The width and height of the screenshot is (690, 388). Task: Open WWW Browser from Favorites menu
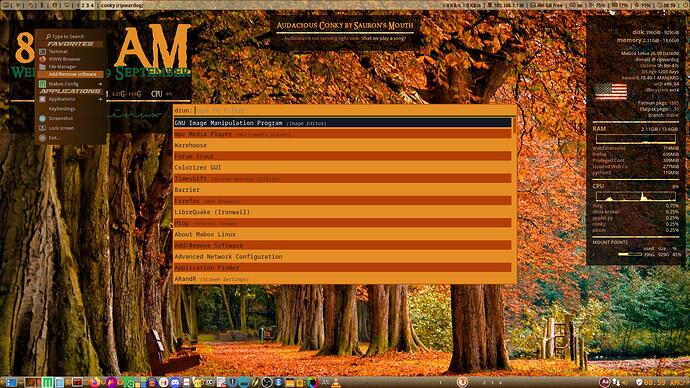[x=70, y=59]
